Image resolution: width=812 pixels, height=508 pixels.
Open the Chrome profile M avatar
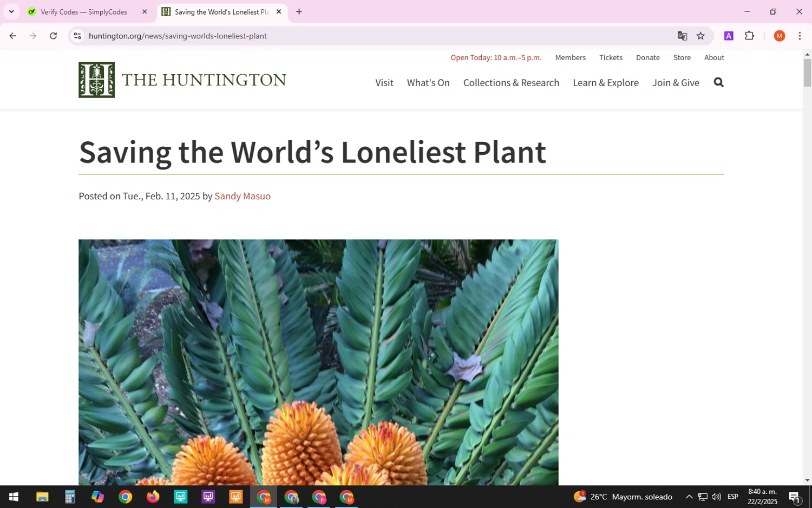780,36
